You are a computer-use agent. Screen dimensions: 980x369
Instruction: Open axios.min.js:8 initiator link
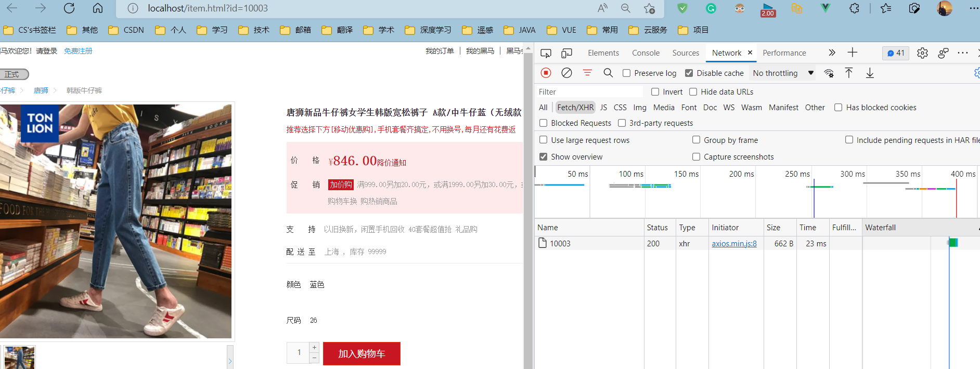pyautogui.click(x=734, y=243)
